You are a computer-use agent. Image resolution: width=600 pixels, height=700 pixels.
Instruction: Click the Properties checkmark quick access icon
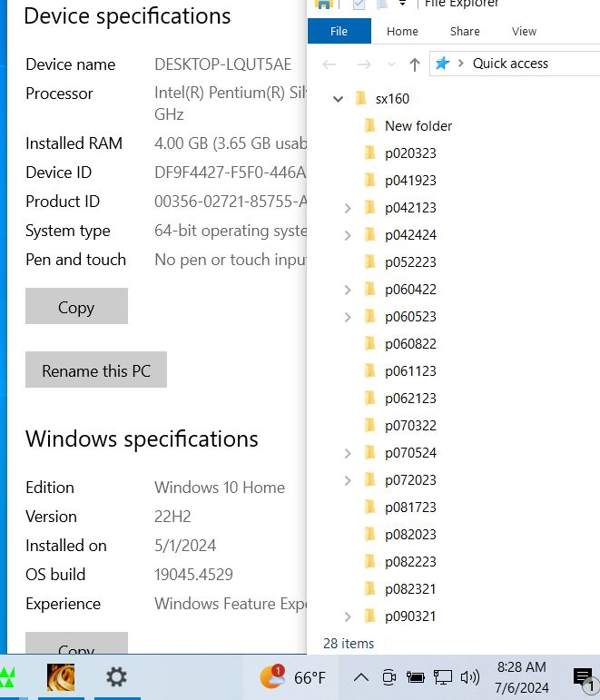(x=359, y=5)
